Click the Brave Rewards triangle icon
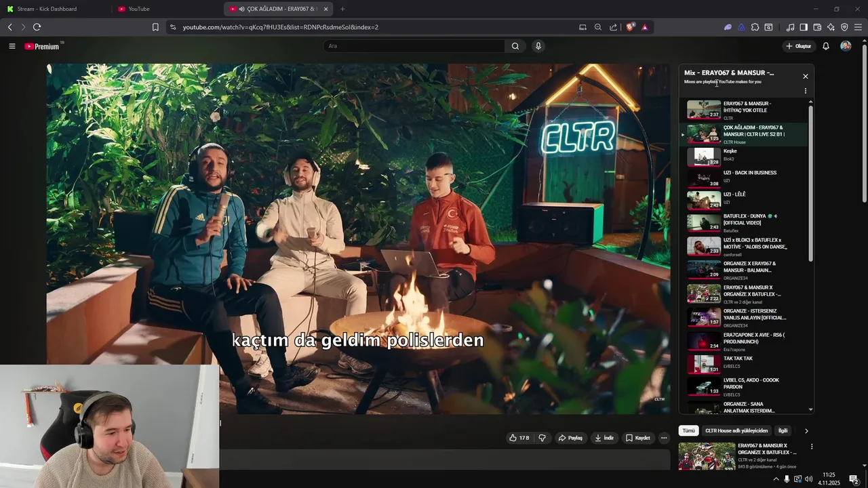 pos(645,27)
